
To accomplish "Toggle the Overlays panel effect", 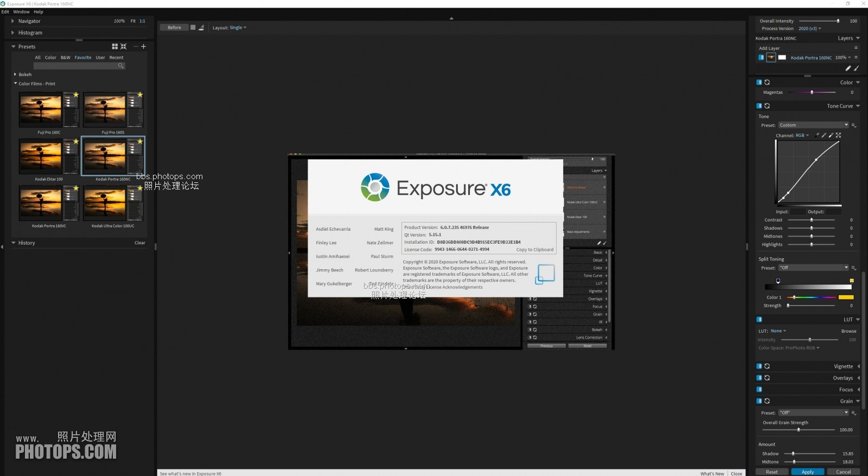I will click(759, 378).
